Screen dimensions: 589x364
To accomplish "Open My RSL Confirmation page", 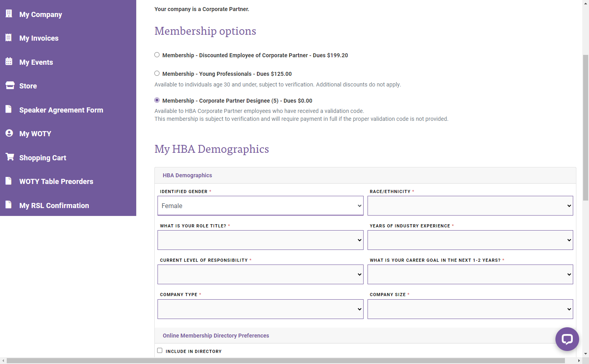I will pyautogui.click(x=54, y=206).
